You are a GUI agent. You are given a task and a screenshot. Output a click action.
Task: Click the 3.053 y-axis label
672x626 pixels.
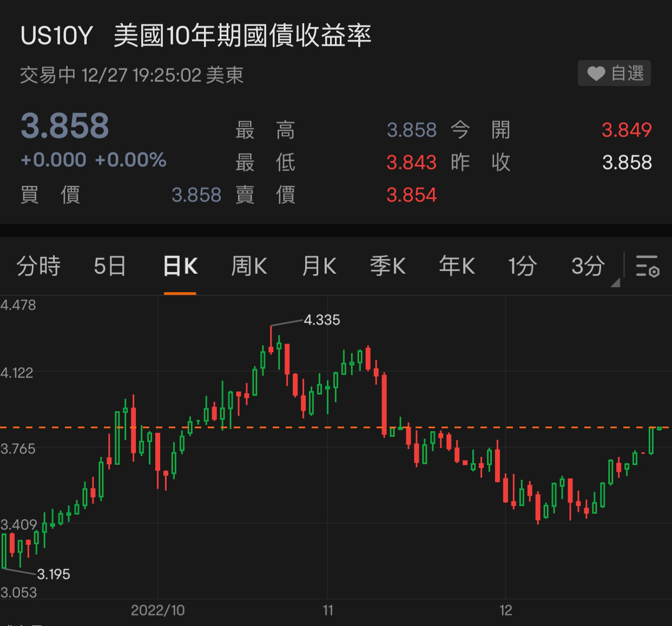(18, 592)
